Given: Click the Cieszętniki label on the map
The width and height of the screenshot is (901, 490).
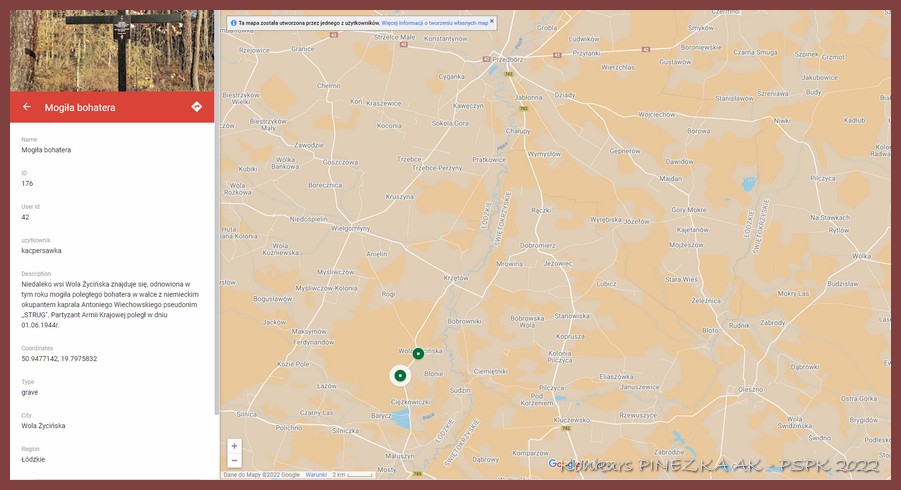Looking at the screenshot, I should (490, 371).
